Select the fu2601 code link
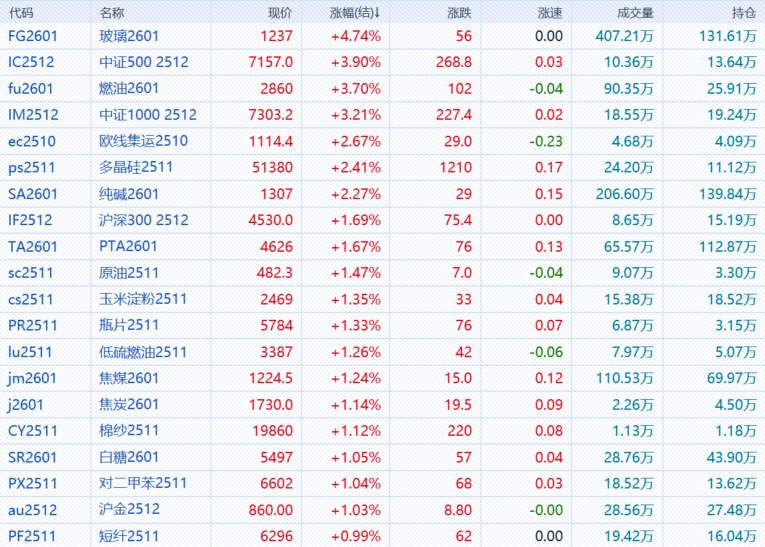765x547 pixels. 30,88
